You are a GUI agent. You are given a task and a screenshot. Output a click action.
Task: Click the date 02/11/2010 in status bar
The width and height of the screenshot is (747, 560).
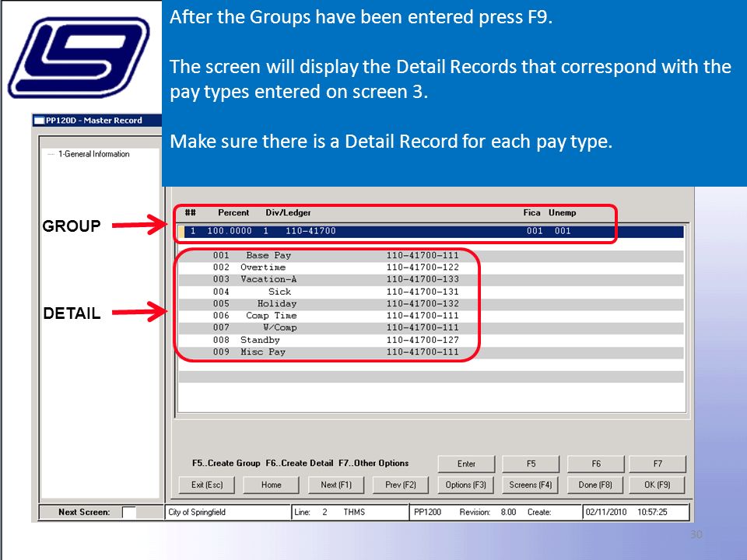click(x=606, y=513)
